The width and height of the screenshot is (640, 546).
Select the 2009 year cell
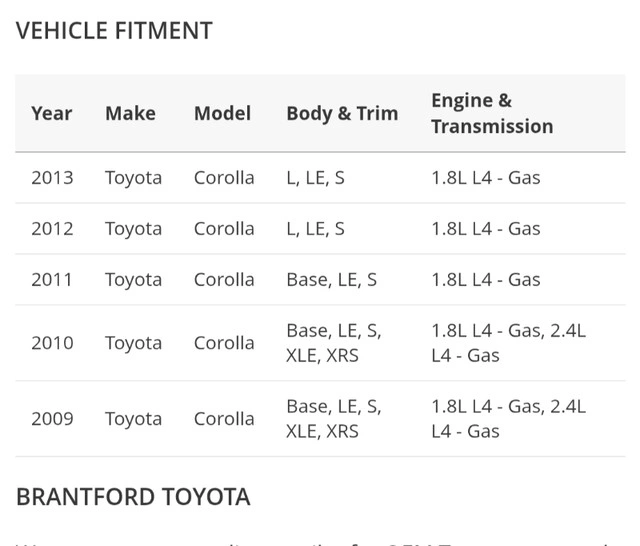tap(52, 419)
